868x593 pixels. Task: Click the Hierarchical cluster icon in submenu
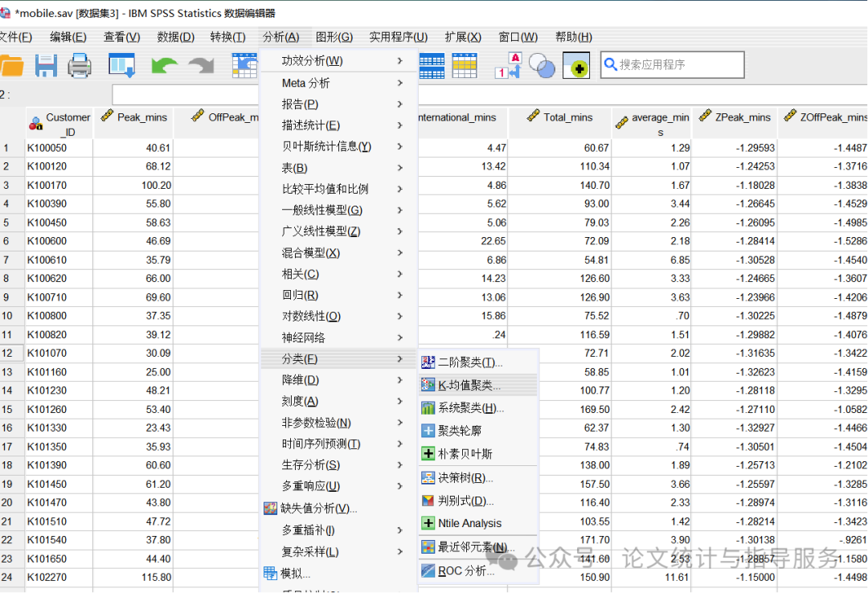pyautogui.click(x=428, y=408)
